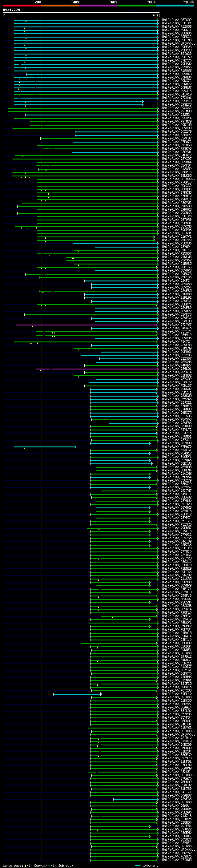Select label UniRef100_B8LKB5
The width and height of the screenshot is (197, 868).
coord(177,176)
